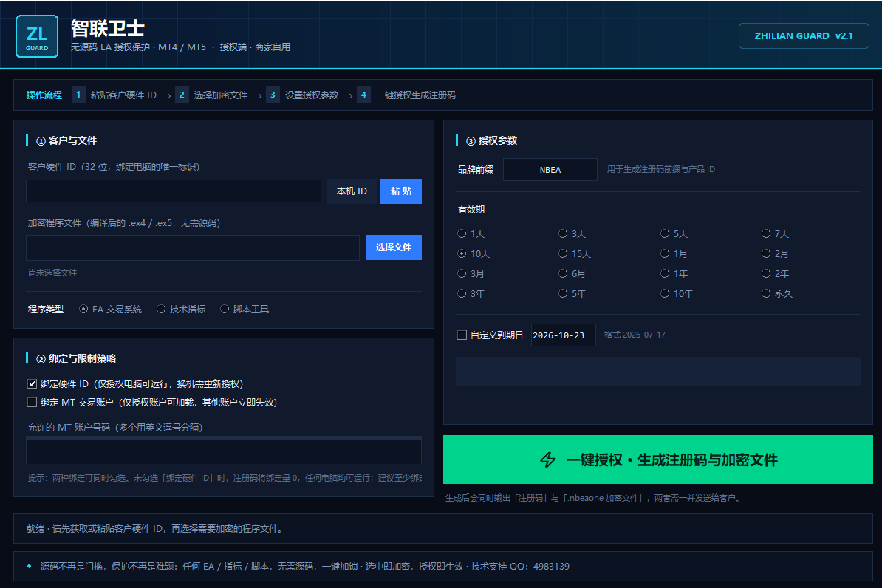Enable the 自定义到期日 checkbox
The height and width of the screenshot is (588, 882).
[x=462, y=335]
